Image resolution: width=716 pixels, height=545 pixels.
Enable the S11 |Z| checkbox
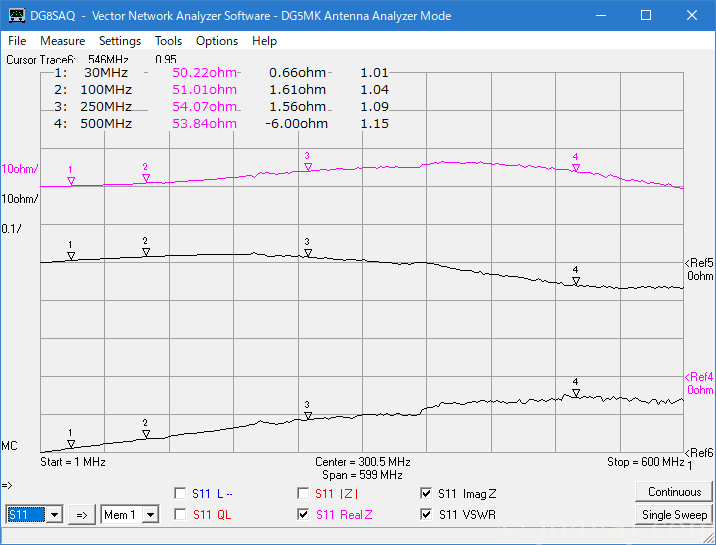pos(303,493)
